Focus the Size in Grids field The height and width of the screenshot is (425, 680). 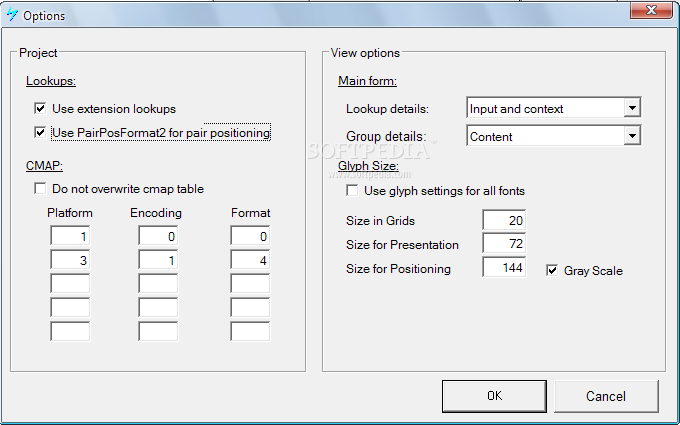click(x=504, y=220)
